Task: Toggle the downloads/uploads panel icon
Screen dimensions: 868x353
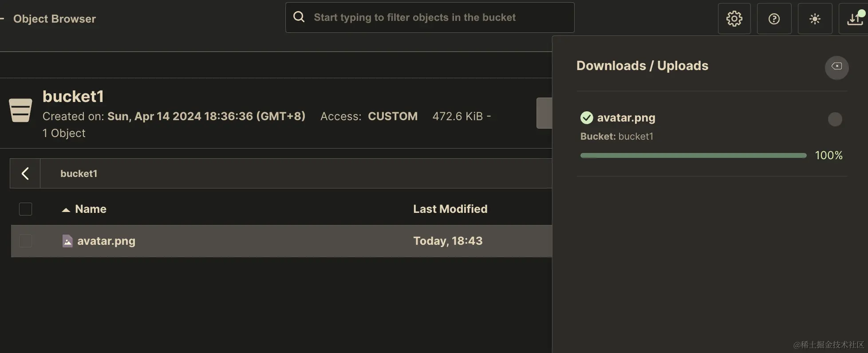Action: [855, 19]
